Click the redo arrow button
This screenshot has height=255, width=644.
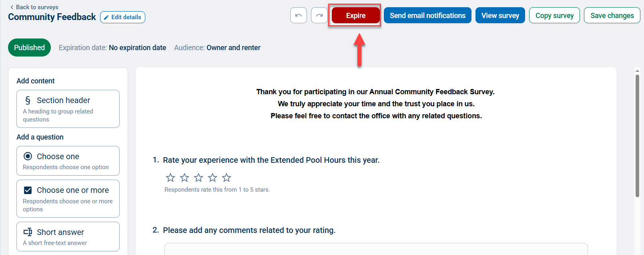point(319,16)
